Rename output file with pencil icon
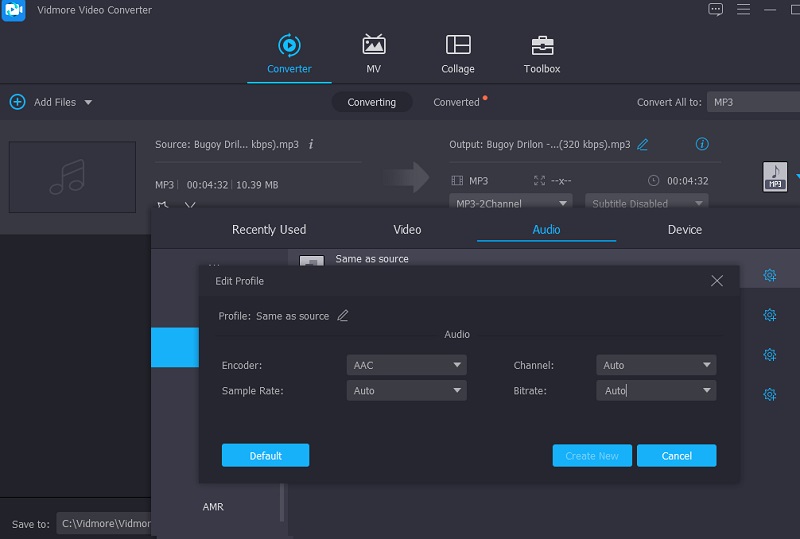 643,144
